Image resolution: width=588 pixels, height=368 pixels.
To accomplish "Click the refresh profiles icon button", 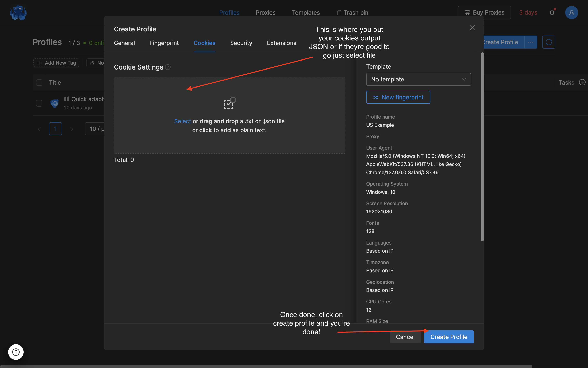I will tap(548, 42).
